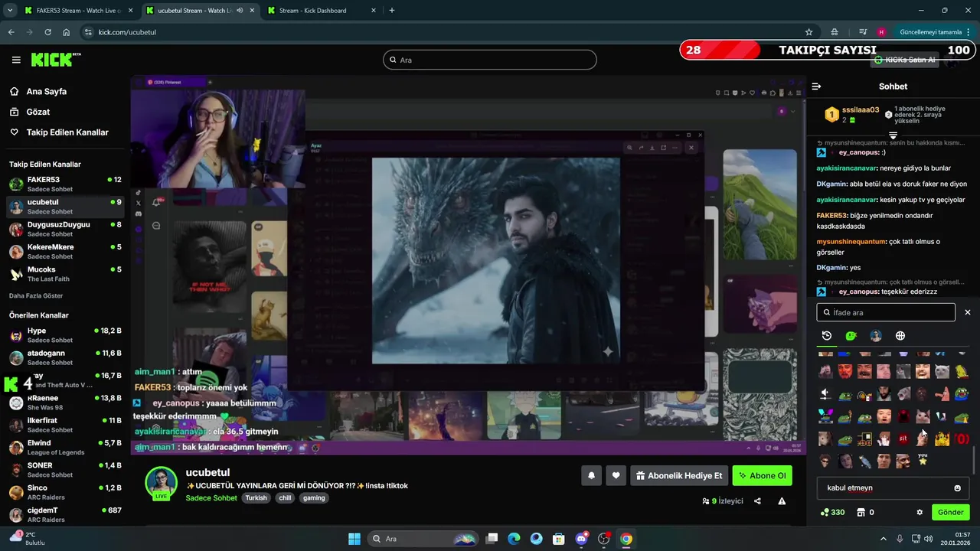Click the chill tag

(285, 497)
